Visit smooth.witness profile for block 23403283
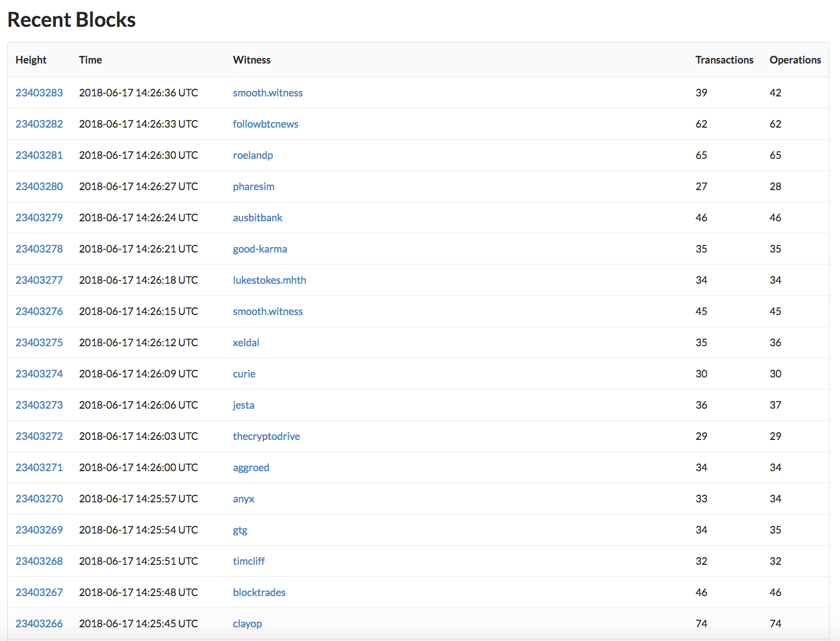 pos(268,93)
